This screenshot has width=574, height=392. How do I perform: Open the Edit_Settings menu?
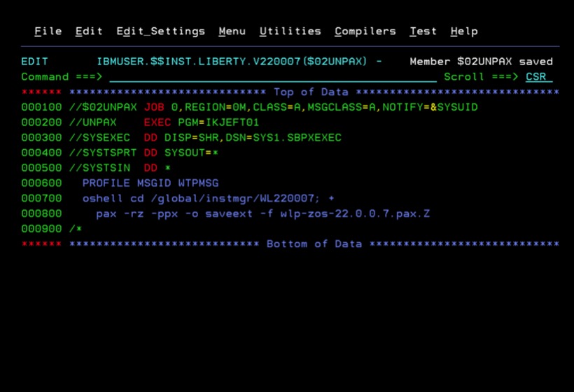pyautogui.click(x=161, y=31)
